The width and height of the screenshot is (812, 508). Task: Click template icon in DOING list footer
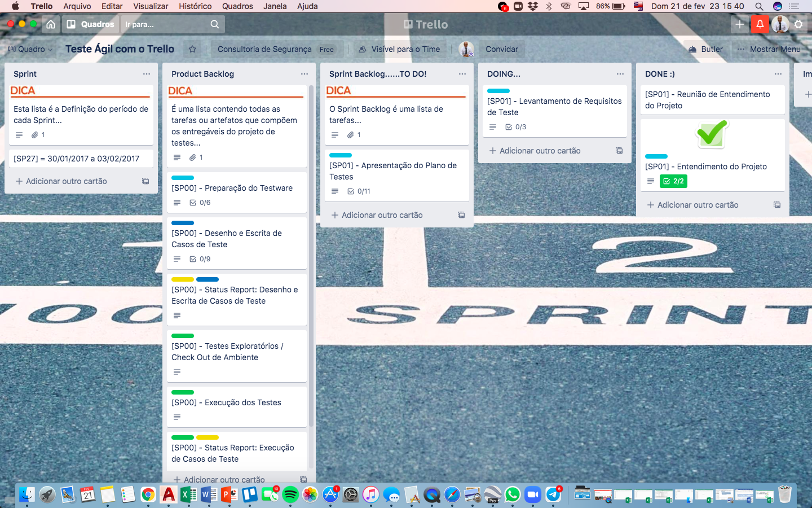coord(619,151)
